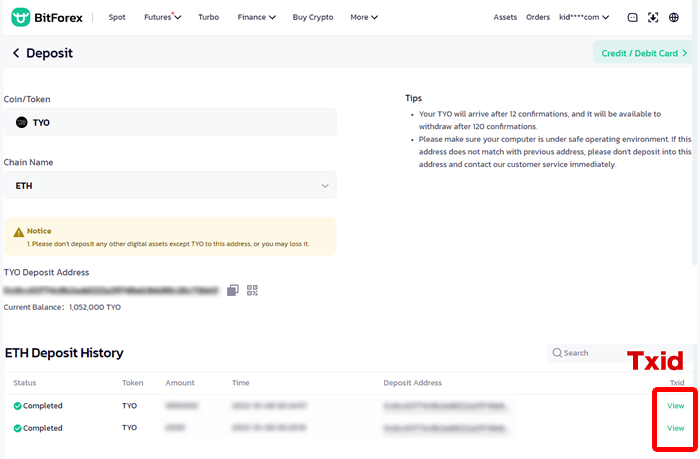Select the TYO coin/token field
The image size is (700, 459).
170,122
